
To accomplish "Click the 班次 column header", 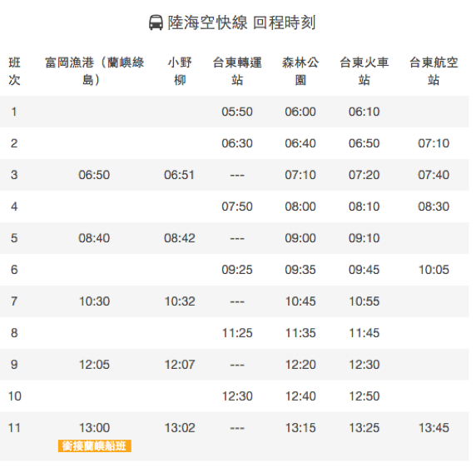I will (x=14, y=71).
